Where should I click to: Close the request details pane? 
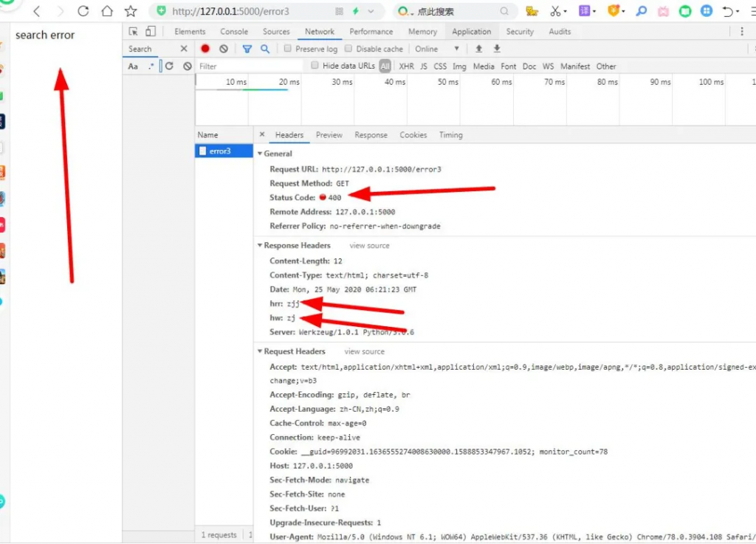(262, 135)
